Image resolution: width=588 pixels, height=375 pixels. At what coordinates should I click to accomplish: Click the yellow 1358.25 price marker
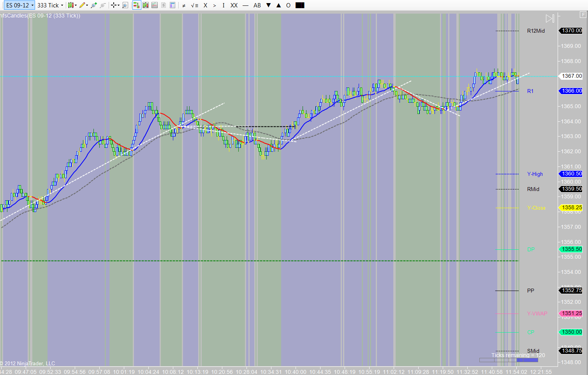coord(571,207)
